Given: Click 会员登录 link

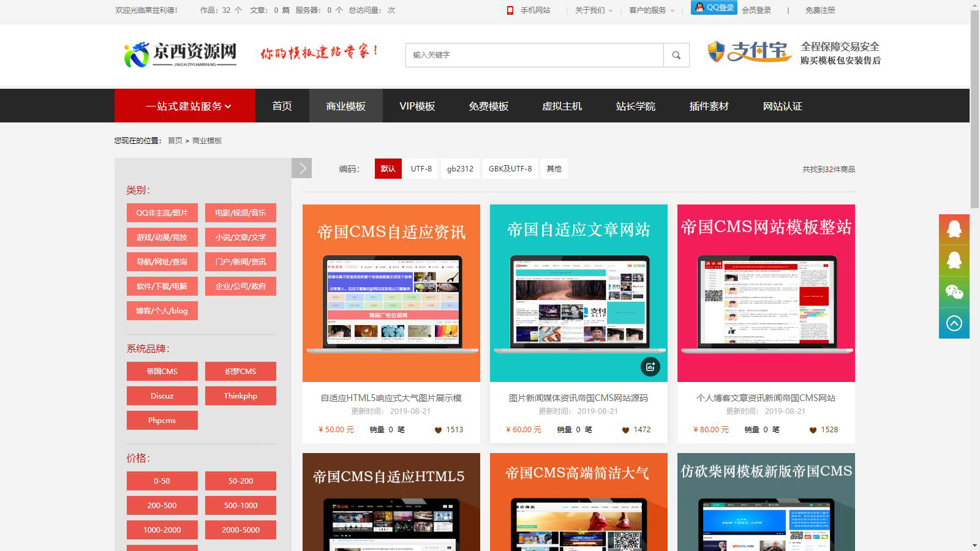Looking at the screenshot, I should [x=756, y=10].
